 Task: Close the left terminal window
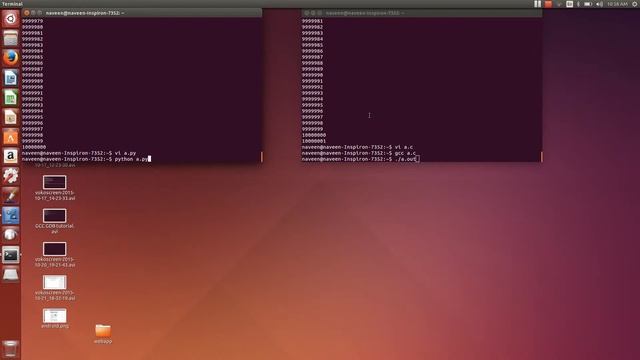pos(27,13)
